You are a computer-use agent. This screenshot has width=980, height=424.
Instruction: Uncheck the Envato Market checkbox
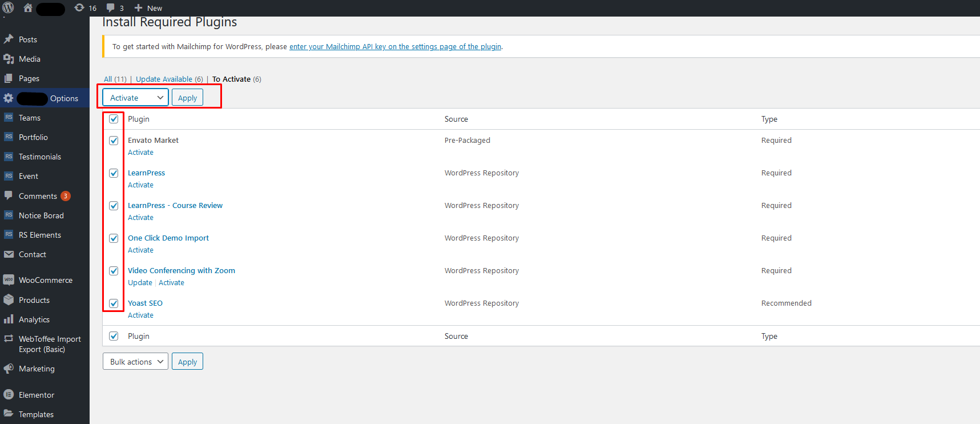[x=114, y=141]
